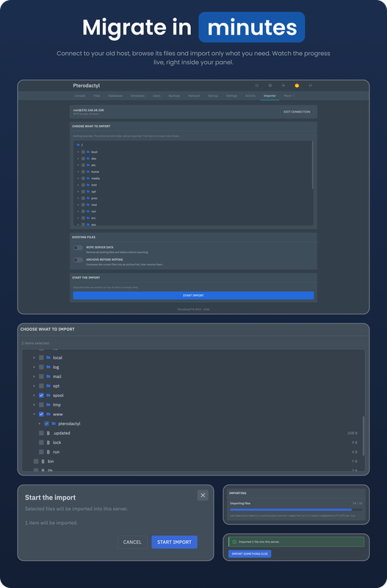
Task: Click the servers stack icon in header
Action: [270, 85]
